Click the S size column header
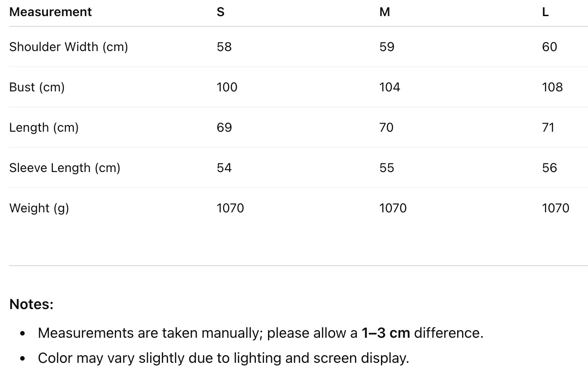The width and height of the screenshot is (588, 370). (x=220, y=12)
